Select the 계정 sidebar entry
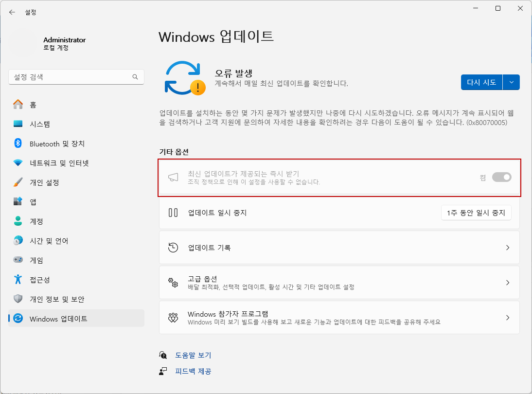Viewport: 532px width, 394px height. 76,221
